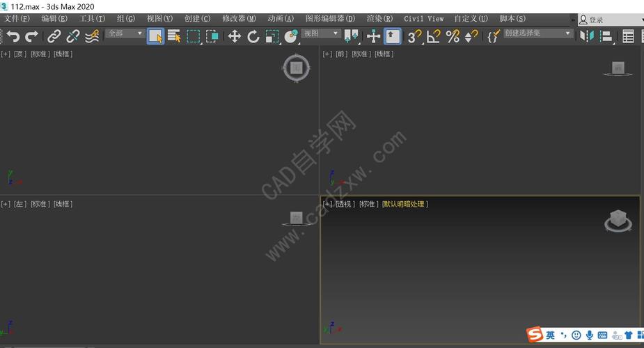Screen dimensions: 644x348
Task: Toggle the 3D Snaps icon
Action: [x=414, y=36]
